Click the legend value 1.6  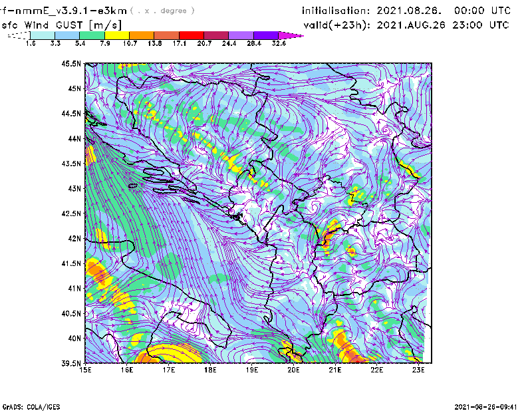pos(31,43)
